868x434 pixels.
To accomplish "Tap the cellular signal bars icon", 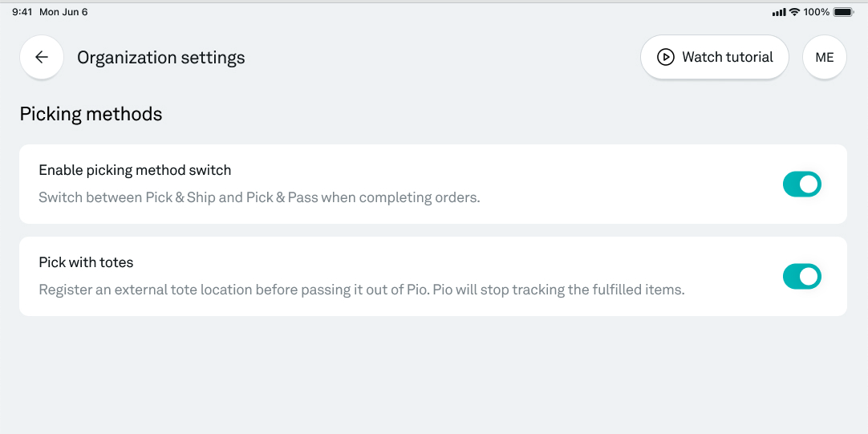I will point(779,12).
